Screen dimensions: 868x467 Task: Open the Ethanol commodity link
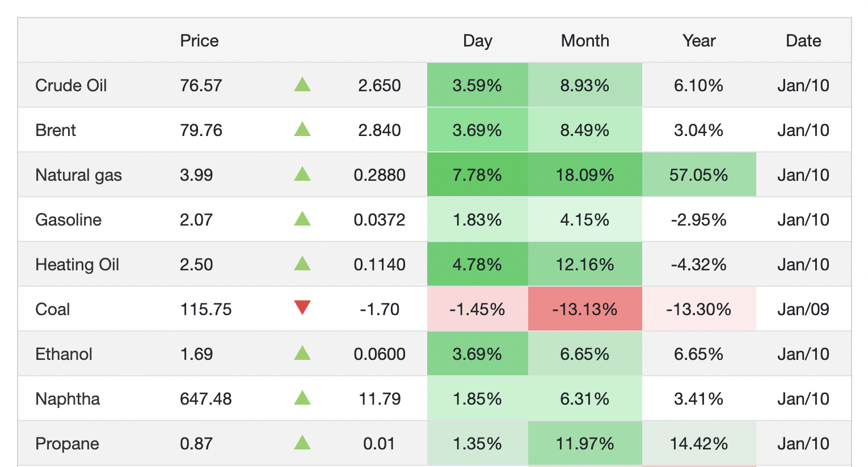[64, 354]
